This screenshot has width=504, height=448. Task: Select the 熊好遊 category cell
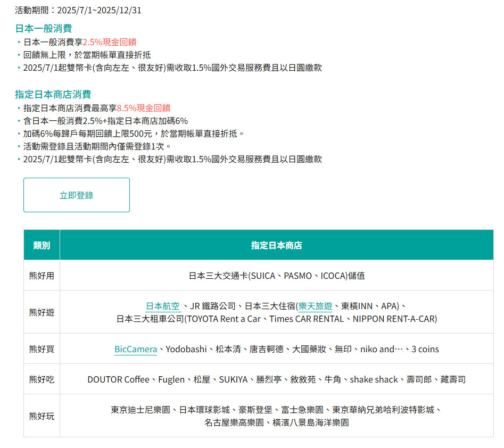(x=42, y=312)
